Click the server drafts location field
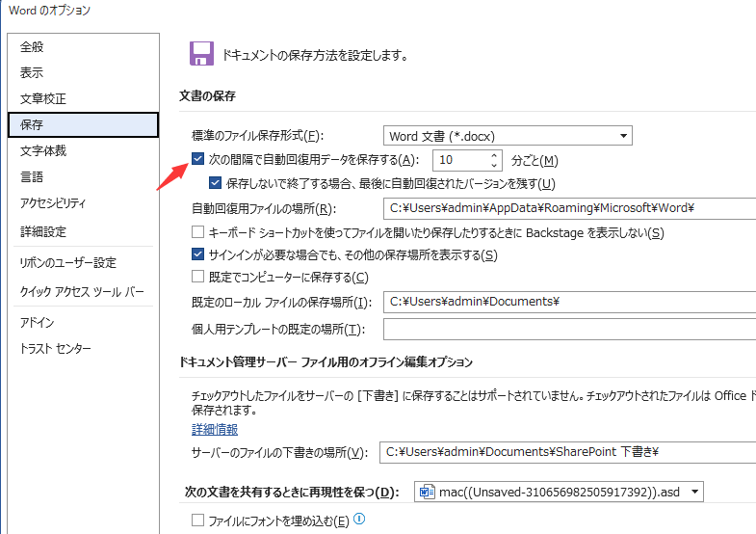The height and width of the screenshot is (534, 756). click(x=567, y=452)
